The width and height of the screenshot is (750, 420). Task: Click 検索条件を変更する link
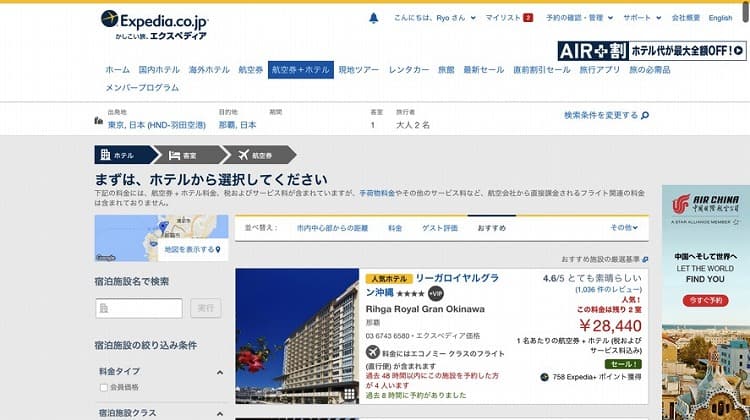601,115
